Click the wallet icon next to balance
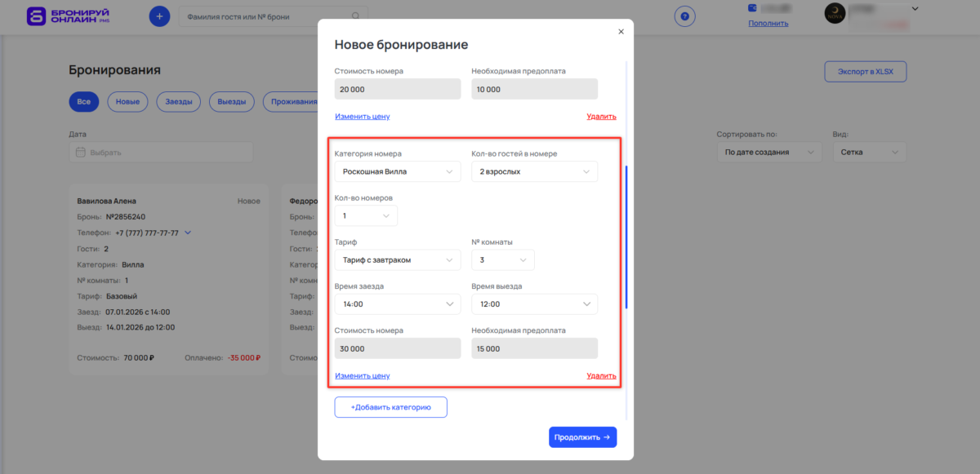Viewport: 980px width, 474px height. click(x=753, y=8)
